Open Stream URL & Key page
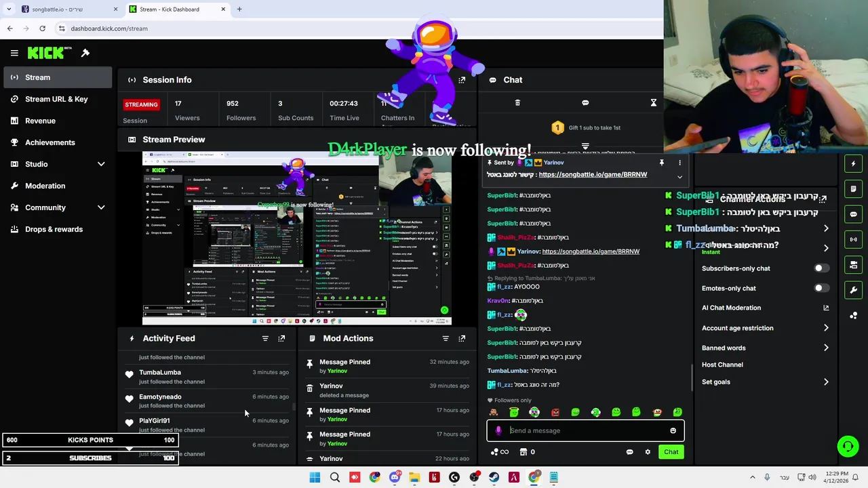Screen dimensions: 868x488 tap(58, 99)
